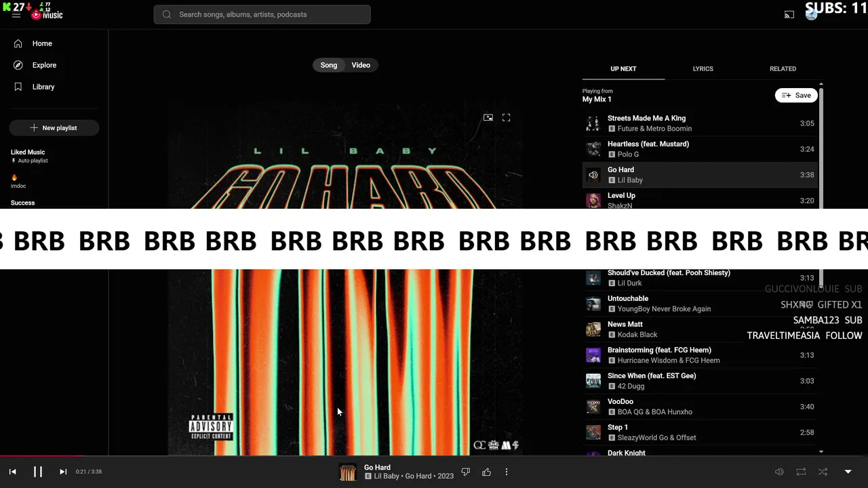
Task: Play Step 1 by SleazyWorld Go
Action: (x=698, y=432)
